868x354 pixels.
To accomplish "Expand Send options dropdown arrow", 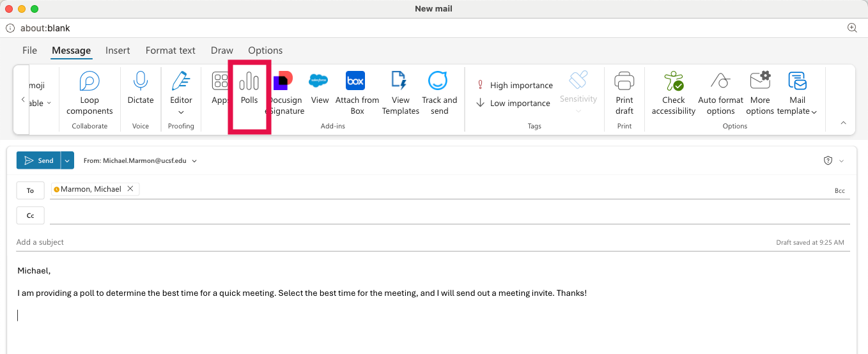I will (x=67, y=160).
